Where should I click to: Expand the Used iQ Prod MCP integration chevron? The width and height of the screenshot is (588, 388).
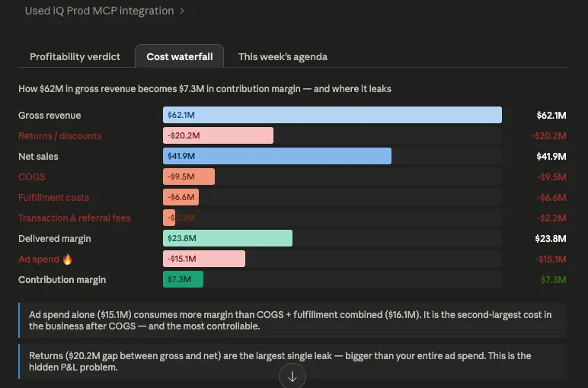pos(182,11)
